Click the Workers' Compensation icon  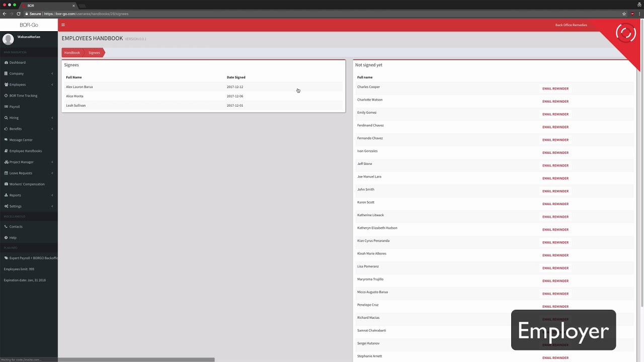tap(6, 184)
